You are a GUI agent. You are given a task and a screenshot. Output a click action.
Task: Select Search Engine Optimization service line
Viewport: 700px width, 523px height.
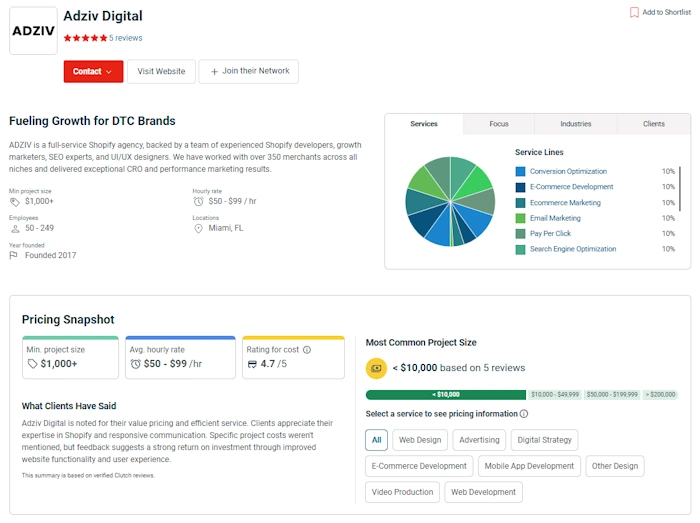pos(573,249)
